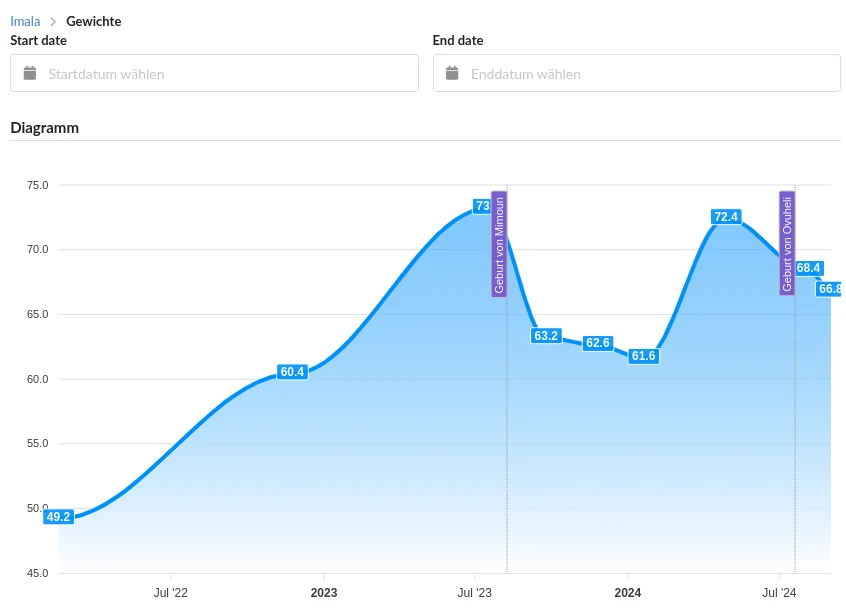Click the 2024 x-axis label
Image resolution: width=846 pixels, height=612 pixels.
pos(627,593)
